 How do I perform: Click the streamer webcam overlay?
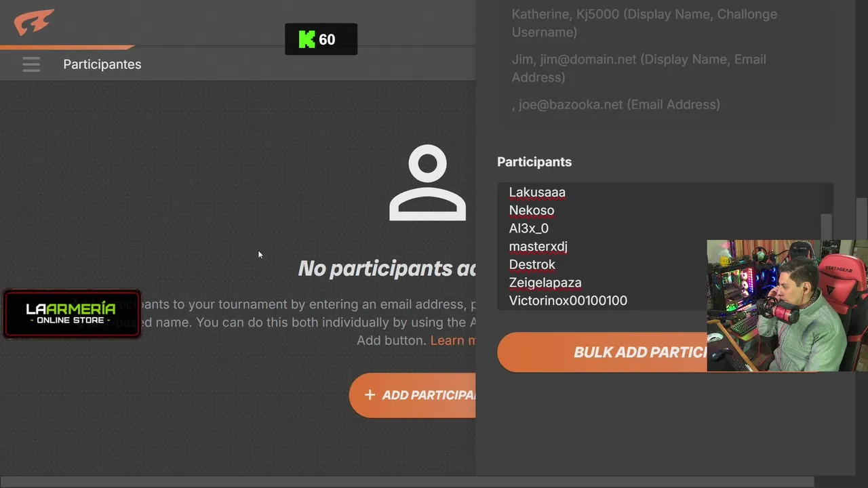[x=787, y=306]
